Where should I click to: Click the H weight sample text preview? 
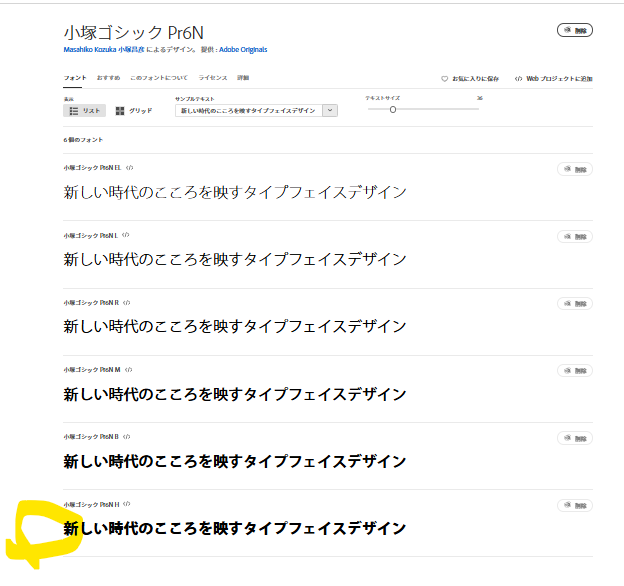coord(235,528)
